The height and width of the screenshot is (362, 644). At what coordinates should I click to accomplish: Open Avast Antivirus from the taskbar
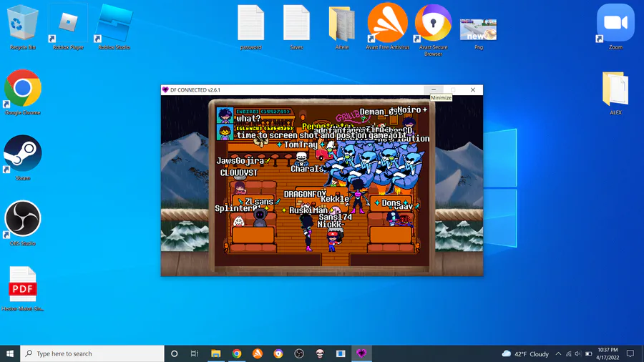coord(258,353)
